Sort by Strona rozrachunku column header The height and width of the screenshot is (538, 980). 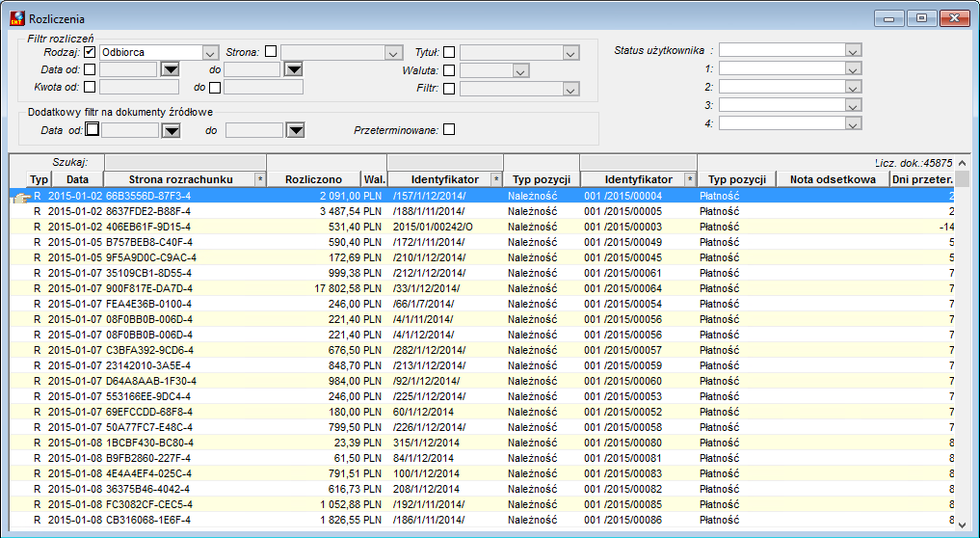(x=180, y=179)
